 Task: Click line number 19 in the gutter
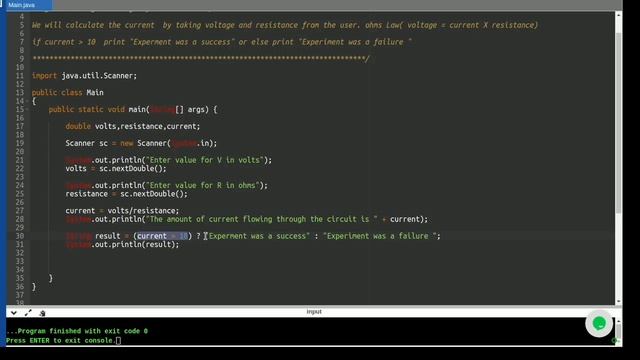(20, 143)
